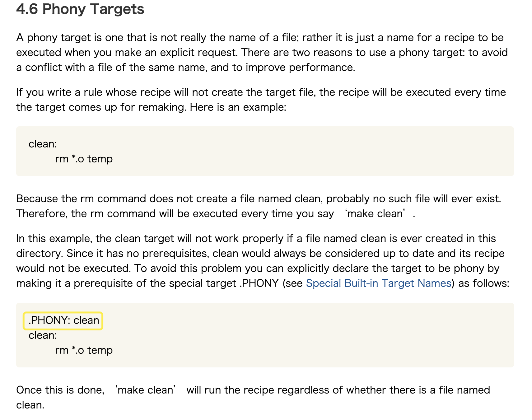Image resolution: width=532 pixels, height=420 pixels.
Task: Click the words Here is an example:
Action: coord(238,107)
